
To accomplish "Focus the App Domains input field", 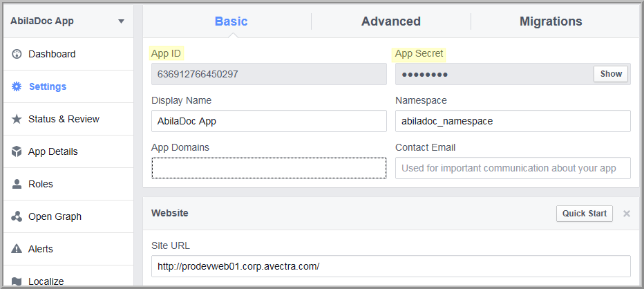I will 269,168.
